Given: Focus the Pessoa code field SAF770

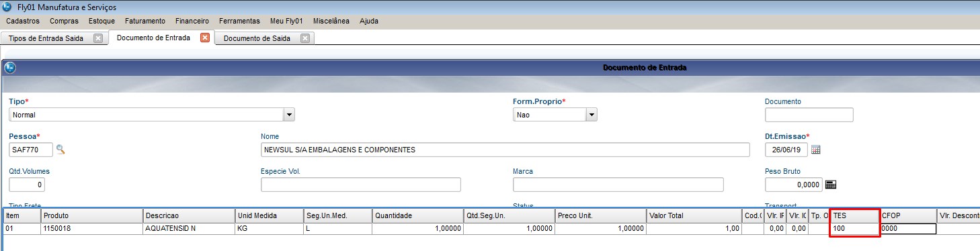Looking at the screenshot, I should pos(31,150).
